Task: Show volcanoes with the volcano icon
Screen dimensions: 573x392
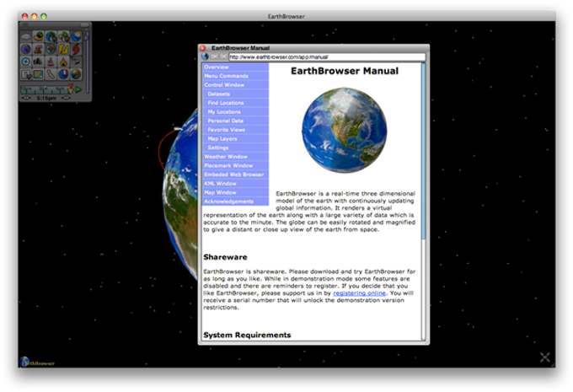Action: pos(39,49)
